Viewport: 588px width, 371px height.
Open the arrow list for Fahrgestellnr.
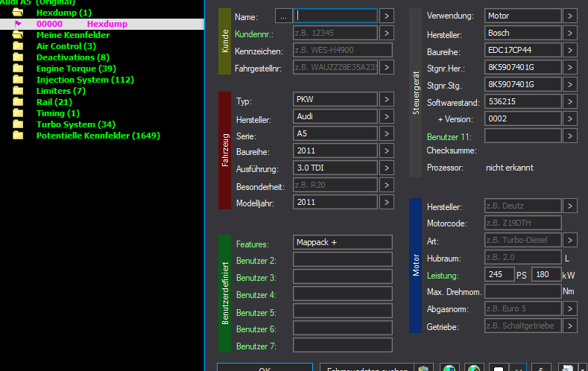387,68
